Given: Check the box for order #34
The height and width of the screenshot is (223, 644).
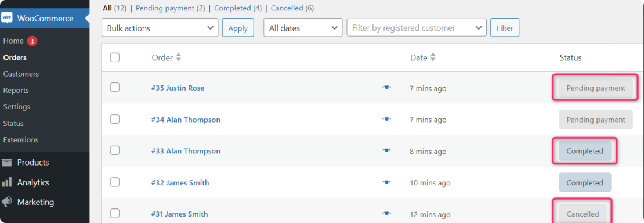Looking at the screenshot, I should tap(115, 119).
